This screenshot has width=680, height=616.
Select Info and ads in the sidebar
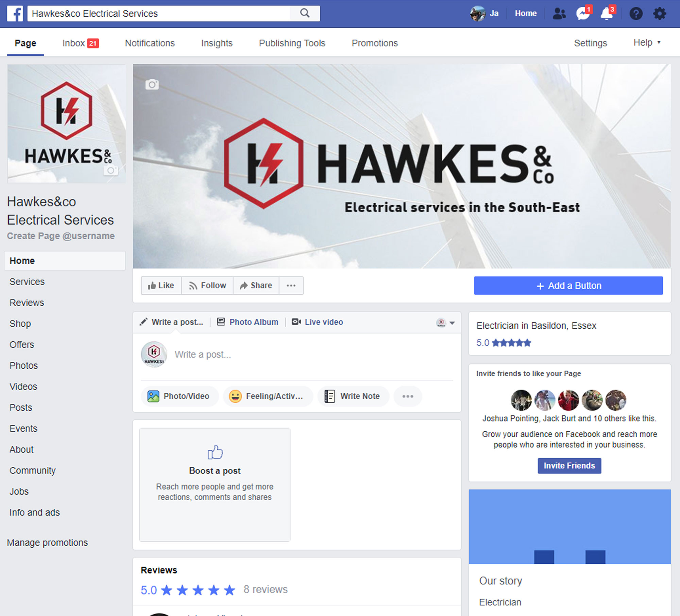coord(35,513)
